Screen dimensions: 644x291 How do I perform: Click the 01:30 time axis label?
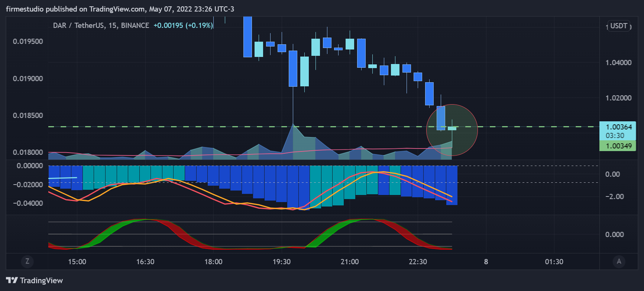[x=554, y=262]
